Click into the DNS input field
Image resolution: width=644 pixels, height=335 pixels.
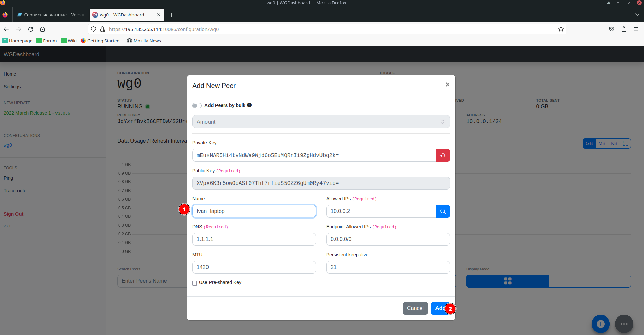point(254,239)
